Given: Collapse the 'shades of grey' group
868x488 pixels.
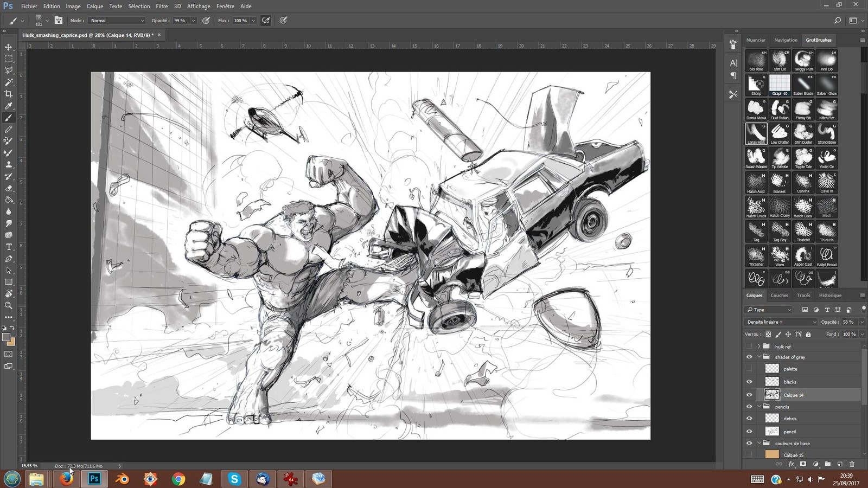Looking at the screenshot, I should 759,357.
